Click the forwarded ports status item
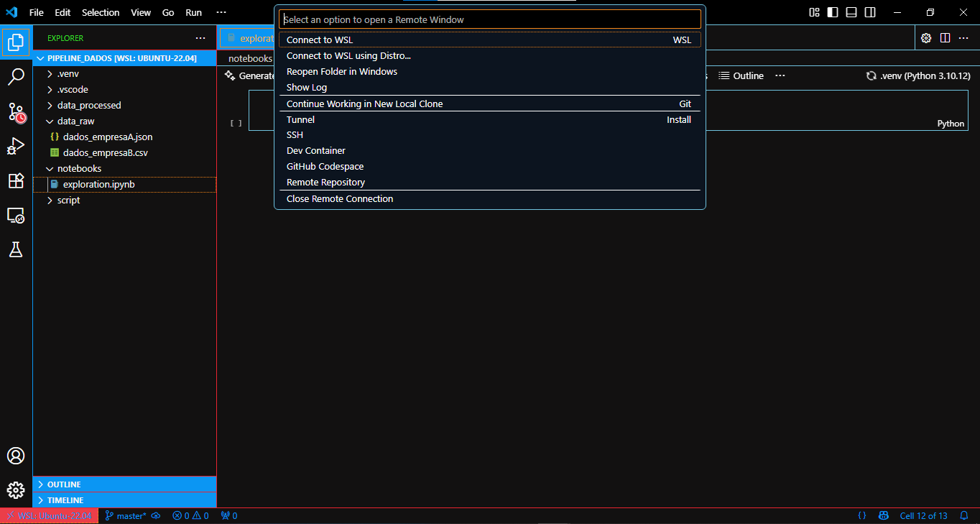Screen dimensions: 980x524 (229, 515)
